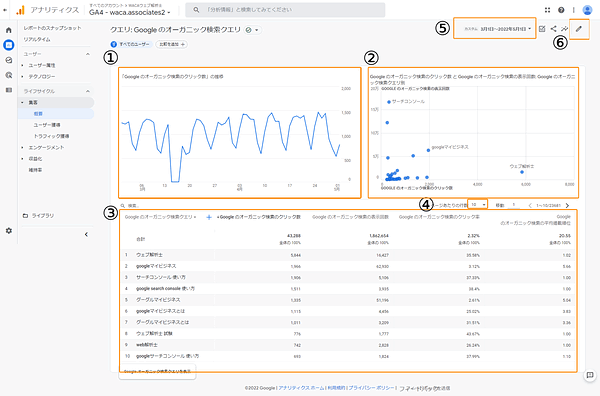Open the Advertising icon in left rail
Viewport: 600px width, 396px height.
coord(8,75)
